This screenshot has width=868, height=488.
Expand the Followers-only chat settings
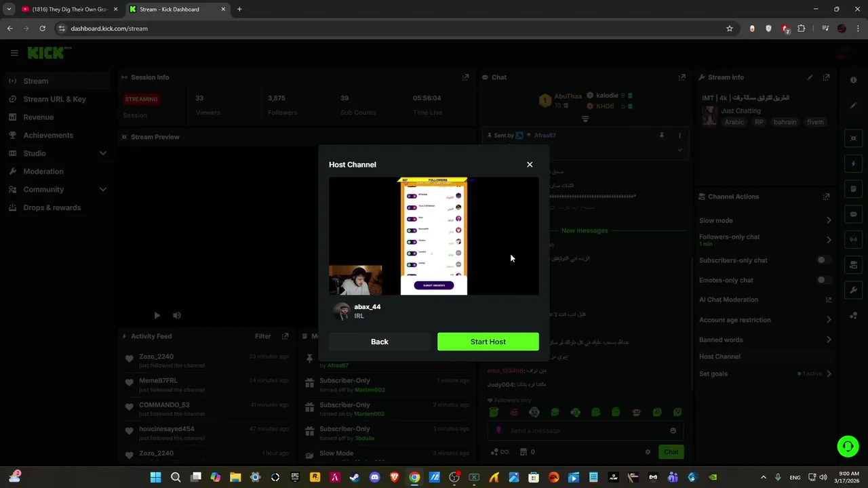(829, 240)
